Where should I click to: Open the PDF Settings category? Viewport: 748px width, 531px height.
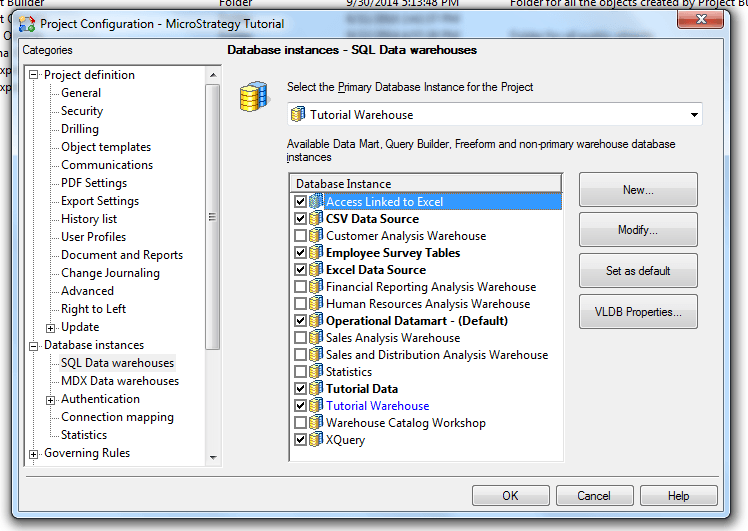click(x=94, y=183)
